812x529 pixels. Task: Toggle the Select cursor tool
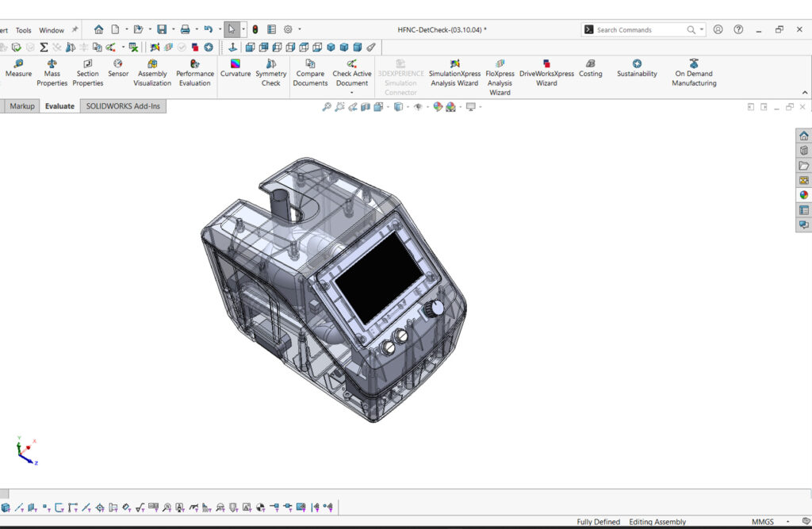(x=232, y=29)
